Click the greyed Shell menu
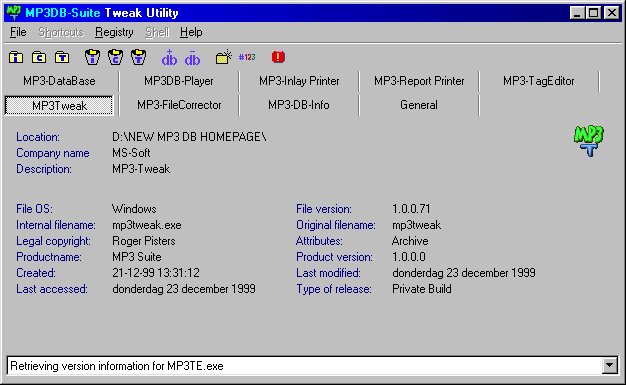The height and width of the screenshot is (385, 626). click(x=157, y=32)
